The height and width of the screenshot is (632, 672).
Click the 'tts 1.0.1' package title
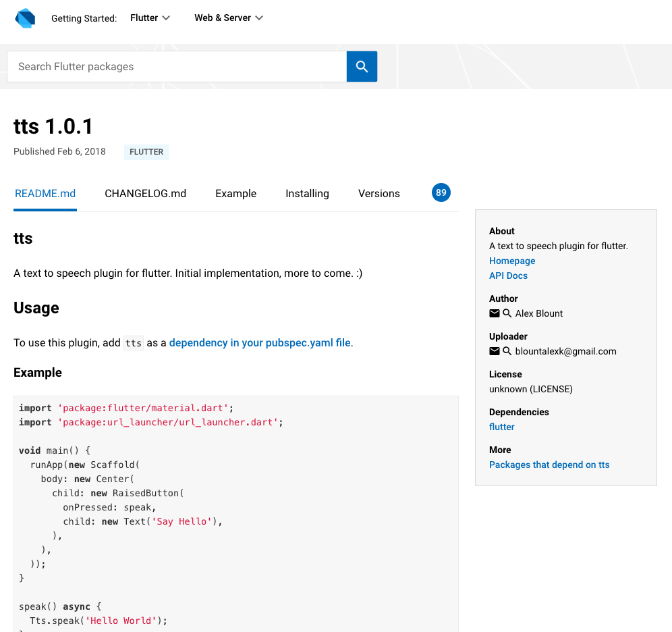53,126
